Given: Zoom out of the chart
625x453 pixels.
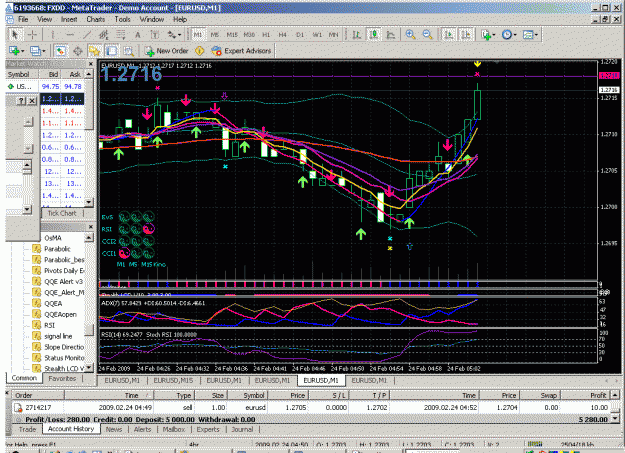Looking at the screenshot, I should tap(427, 35).
